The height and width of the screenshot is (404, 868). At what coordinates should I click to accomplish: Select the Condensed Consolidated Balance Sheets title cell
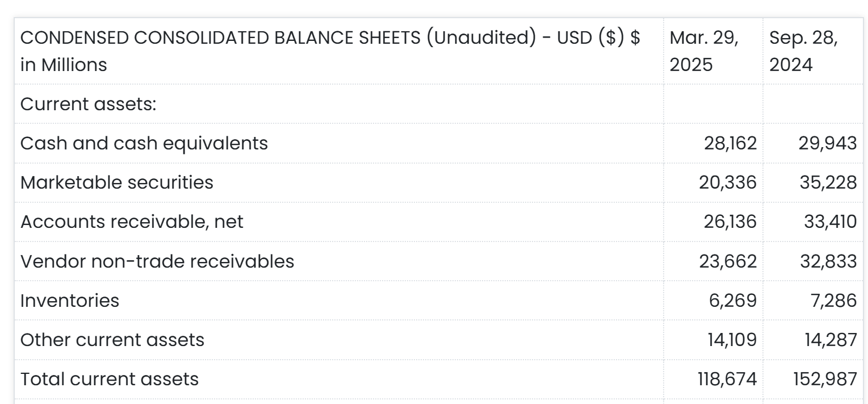tap(330, 52)
